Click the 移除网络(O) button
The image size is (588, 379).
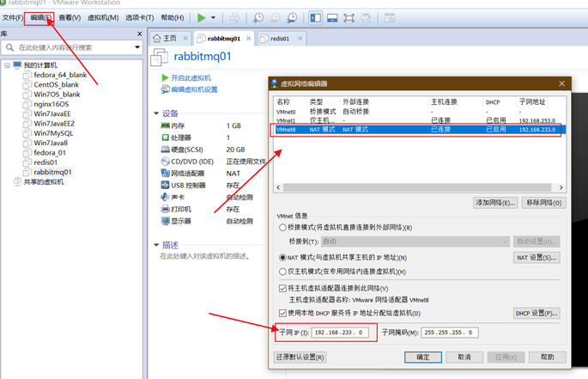tap(543, 203)
